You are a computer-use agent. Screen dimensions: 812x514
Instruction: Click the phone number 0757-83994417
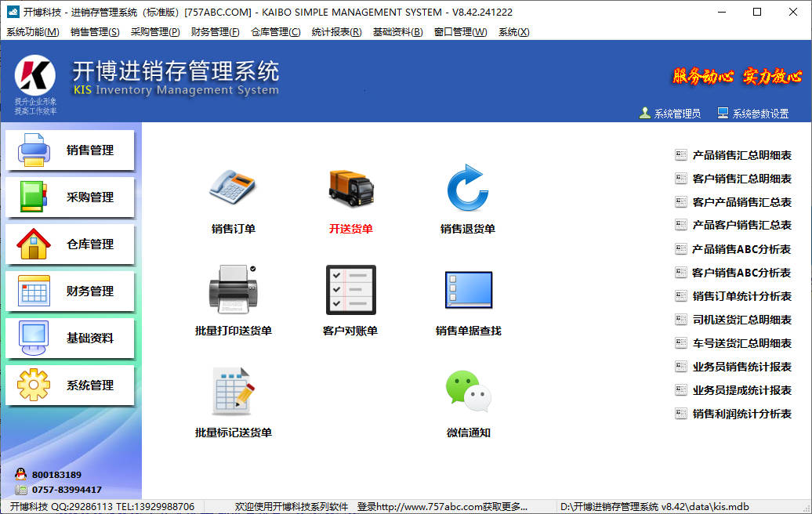[x=67, y=490]
